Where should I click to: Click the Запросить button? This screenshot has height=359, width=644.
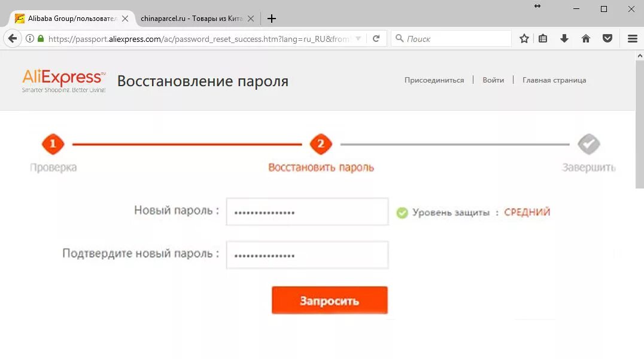point(329,300)
